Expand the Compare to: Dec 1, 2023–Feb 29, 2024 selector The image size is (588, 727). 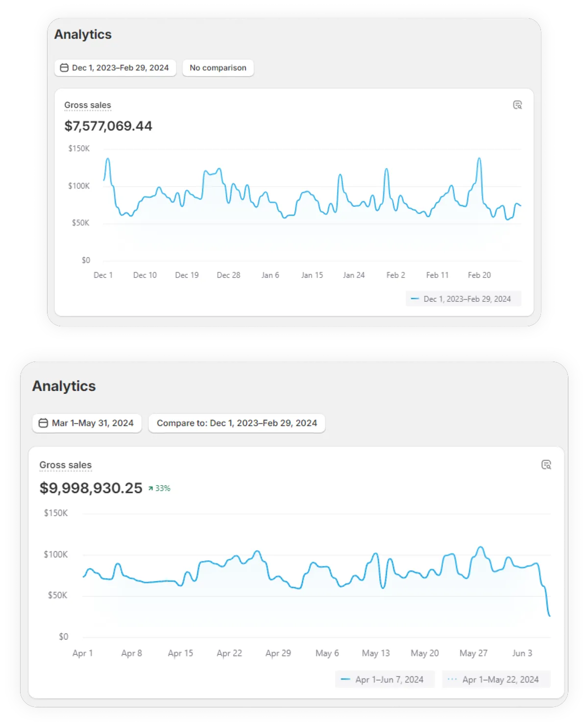point(237,423)
